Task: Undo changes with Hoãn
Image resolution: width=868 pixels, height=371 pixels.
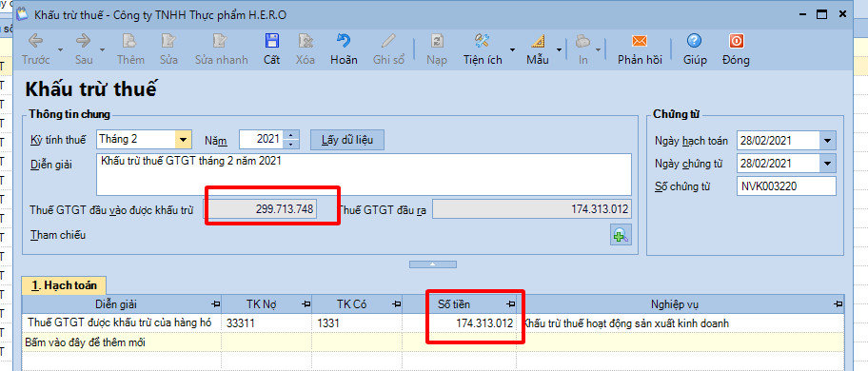Action: point(344,49)
